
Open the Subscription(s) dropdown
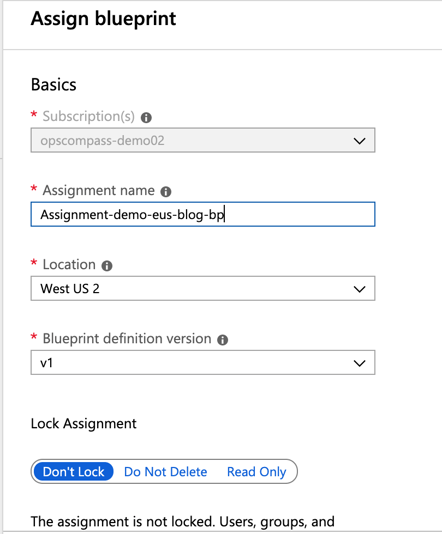pos(203,140)
